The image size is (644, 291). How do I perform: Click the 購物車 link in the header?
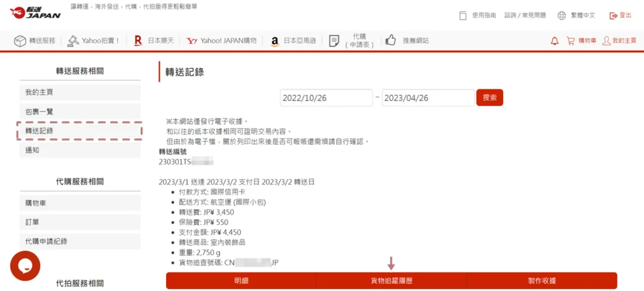(x=587, y=41)
